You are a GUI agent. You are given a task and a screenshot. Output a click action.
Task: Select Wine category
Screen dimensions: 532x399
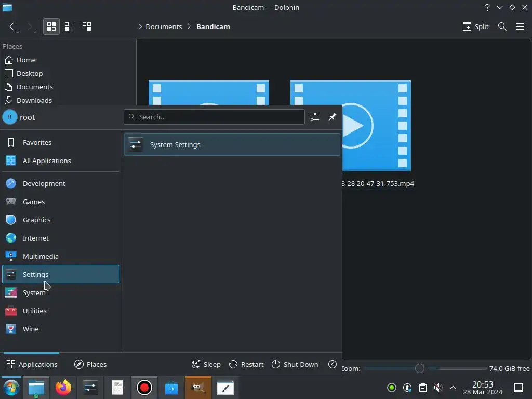pos(61,329)
